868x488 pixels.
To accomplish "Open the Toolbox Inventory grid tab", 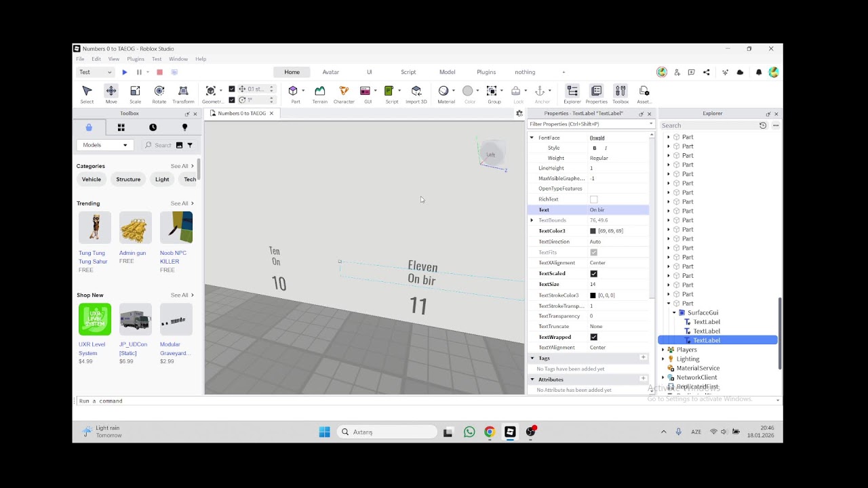I will tap(121, 127).
